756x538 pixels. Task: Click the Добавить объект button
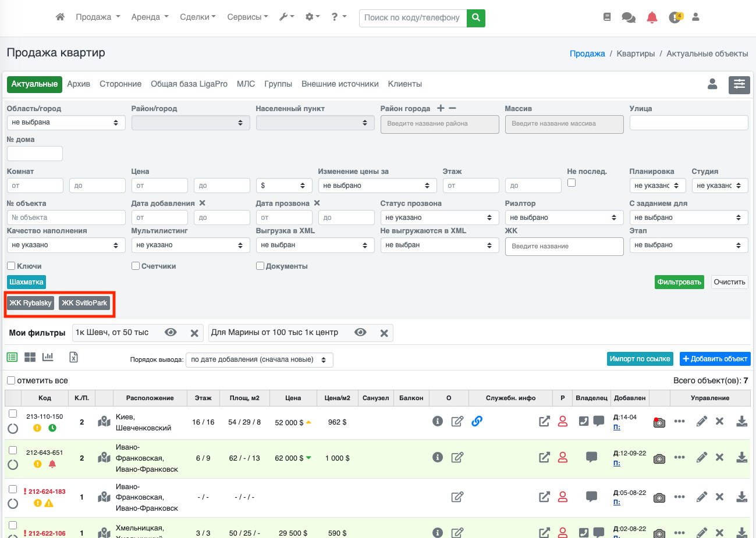click(x=715, y=359)
